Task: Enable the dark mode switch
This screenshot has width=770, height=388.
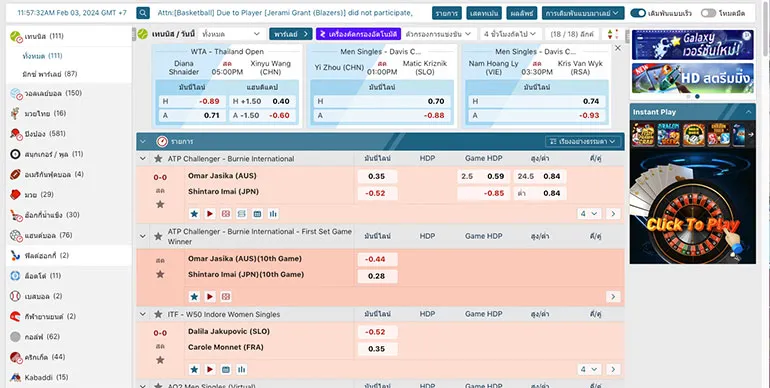Action: [708, 13]
